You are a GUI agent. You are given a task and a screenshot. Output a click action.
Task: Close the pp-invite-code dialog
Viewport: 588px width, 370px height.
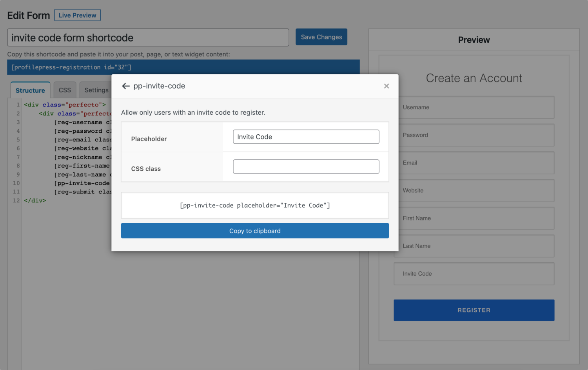pos(387,86)
